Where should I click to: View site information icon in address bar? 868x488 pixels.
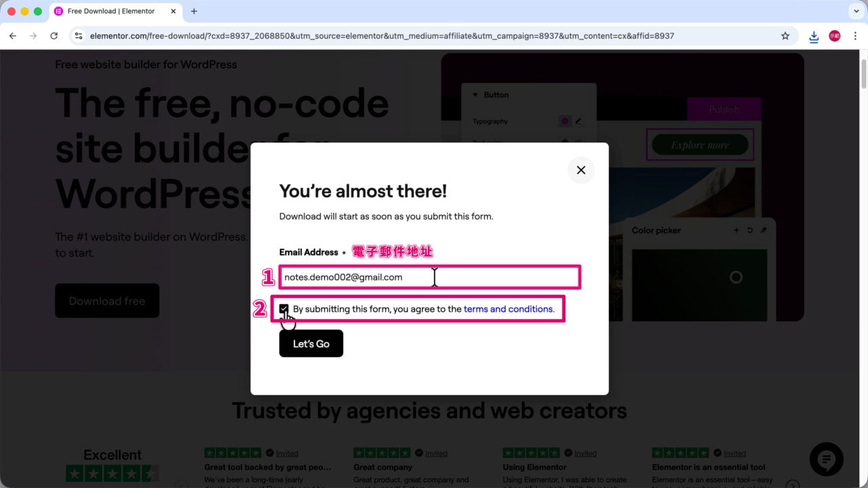coord(79,36)
